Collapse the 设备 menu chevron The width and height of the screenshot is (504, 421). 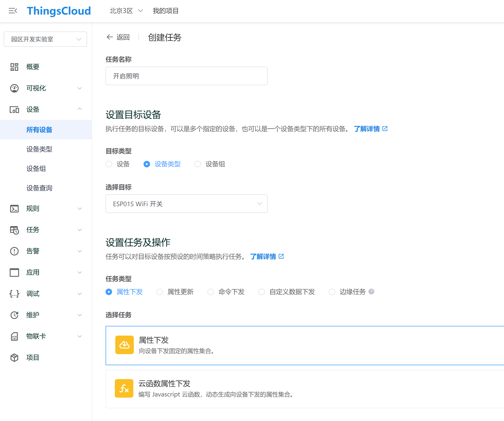[x=80, y=109]
